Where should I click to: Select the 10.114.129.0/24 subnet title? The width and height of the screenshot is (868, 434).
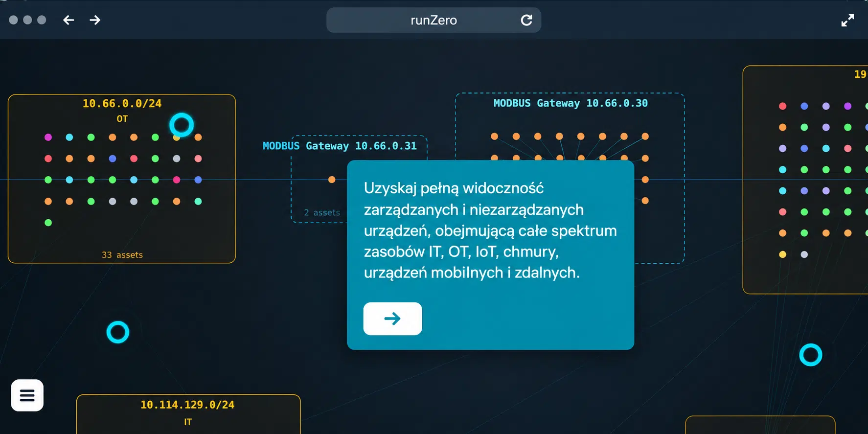[x=187, y=405]
